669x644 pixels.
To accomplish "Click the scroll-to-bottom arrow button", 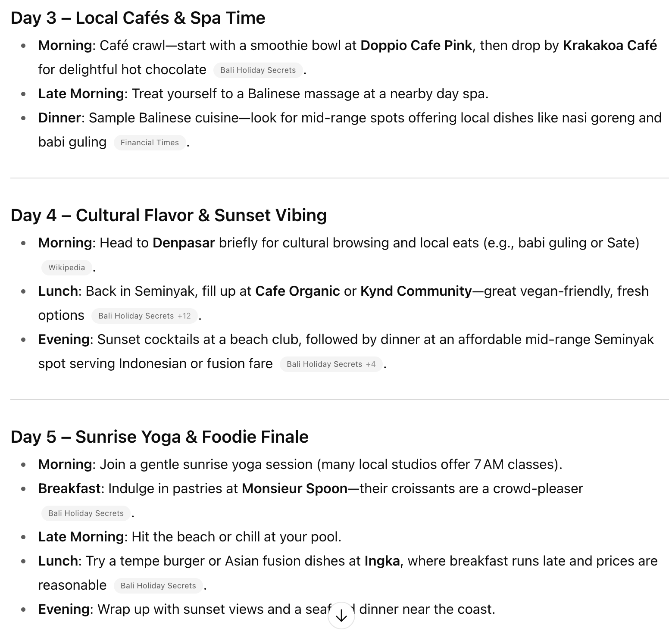I will click(x=341, y=616).
